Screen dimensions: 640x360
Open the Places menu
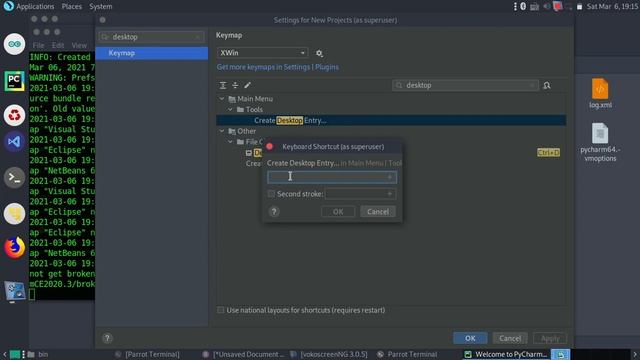[x=71, y=7]
